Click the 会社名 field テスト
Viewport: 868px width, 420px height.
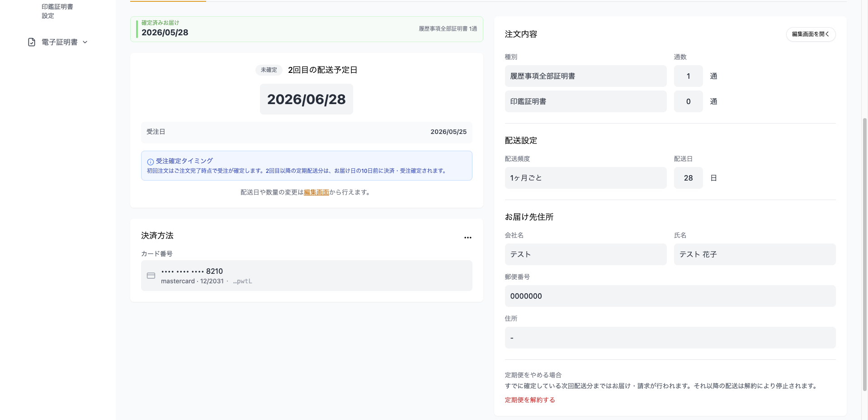click(585, 254)
